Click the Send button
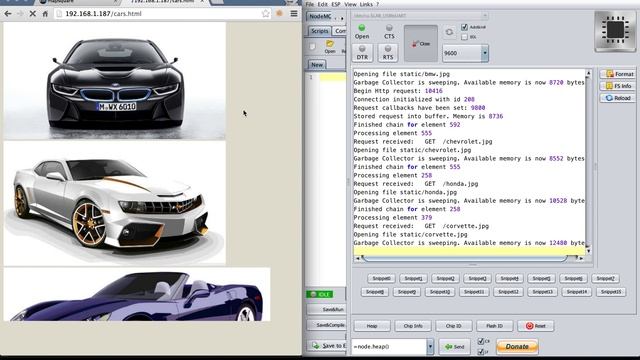This screenshot has height=360, width=640. point(454,347)
